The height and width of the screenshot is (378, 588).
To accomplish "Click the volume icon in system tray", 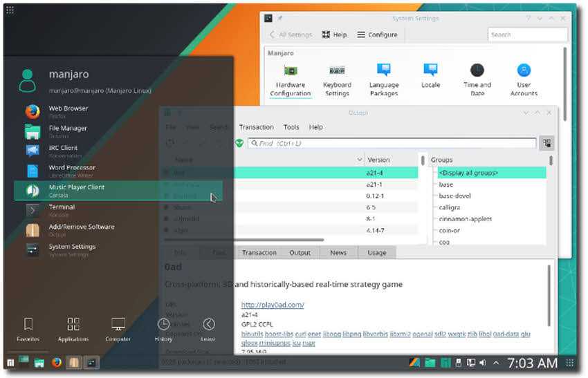I will click(482, 363).
